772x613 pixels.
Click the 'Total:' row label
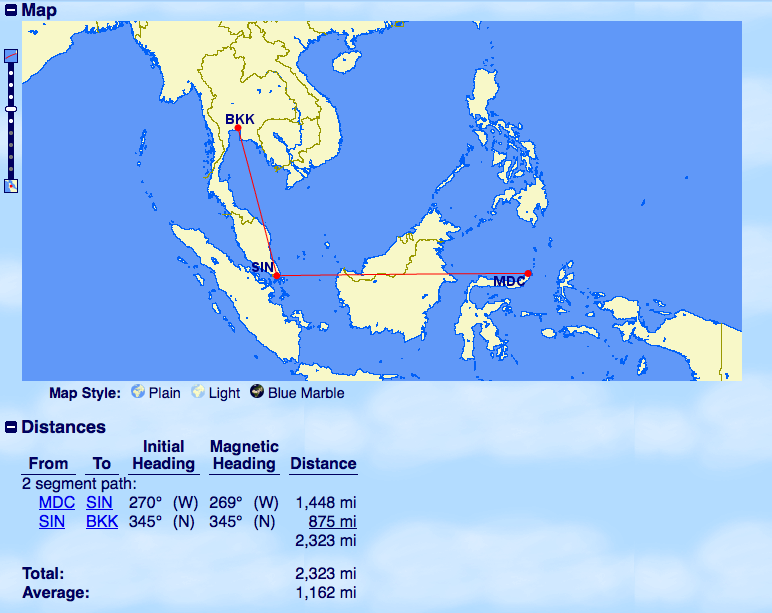43,573
